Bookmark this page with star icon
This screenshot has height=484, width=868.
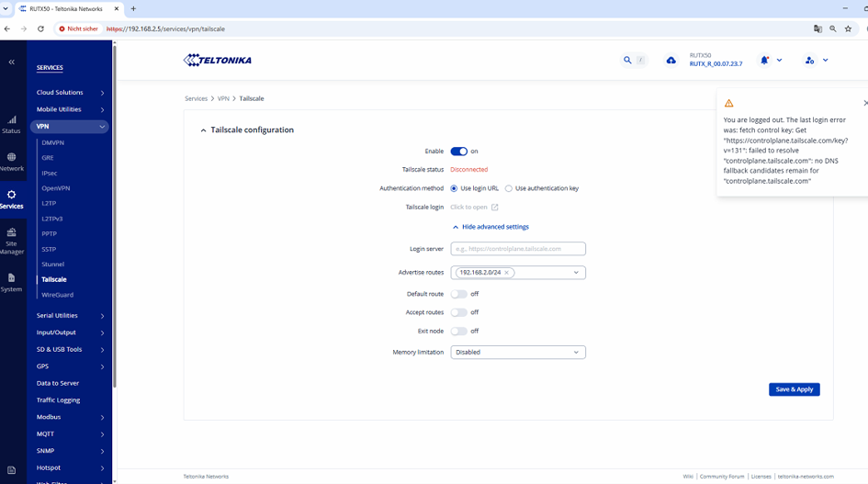(x=848, y=28)
